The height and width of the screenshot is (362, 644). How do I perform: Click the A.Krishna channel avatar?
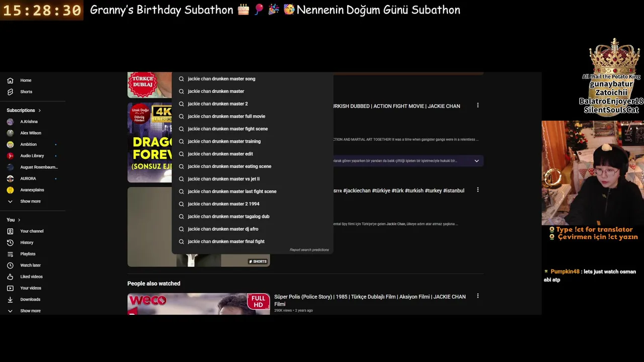pos(10,122)
